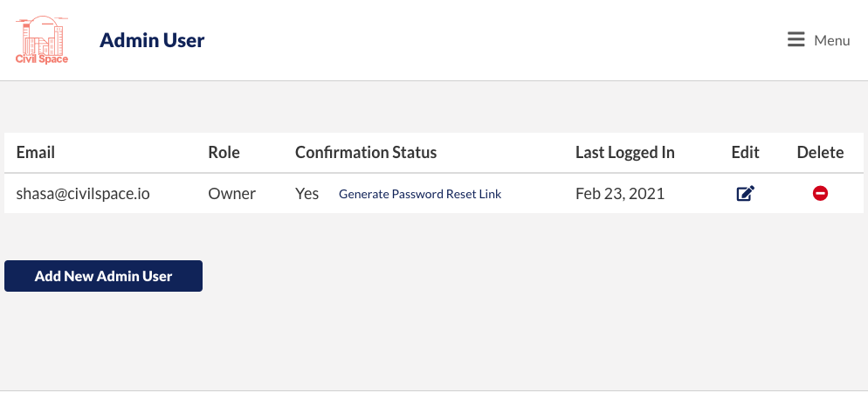Click the Feb 23, 2021 login date
The width and height of the screenshot is (868, 393).
point(620,194)
